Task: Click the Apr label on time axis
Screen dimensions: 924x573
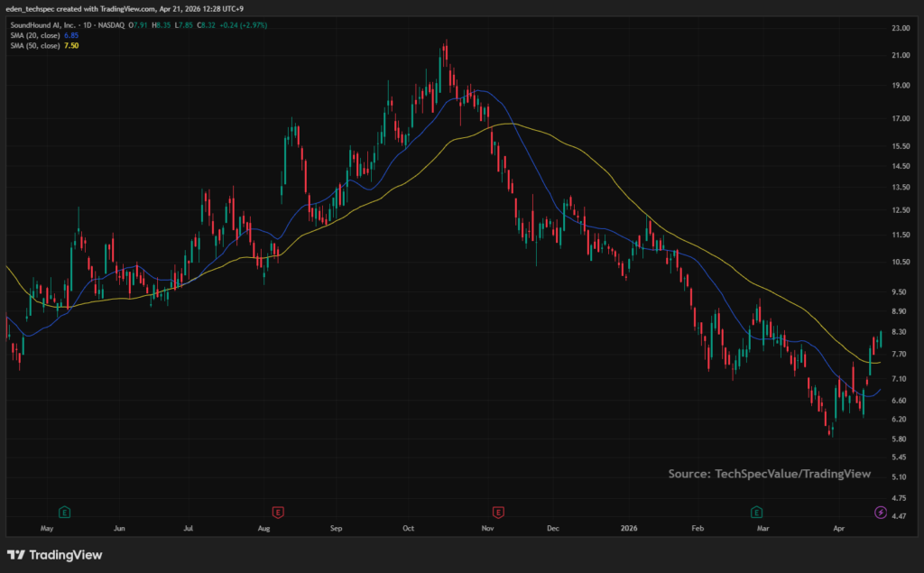Action: click(838, 528)
